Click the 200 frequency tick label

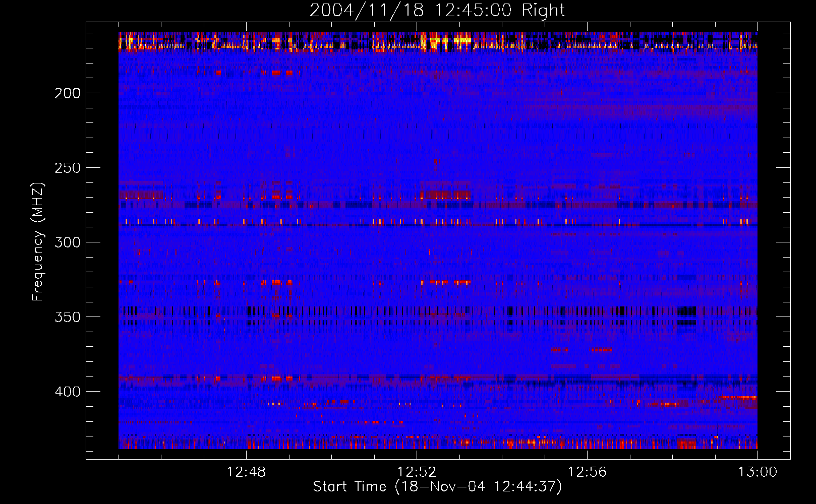[68, 93]
